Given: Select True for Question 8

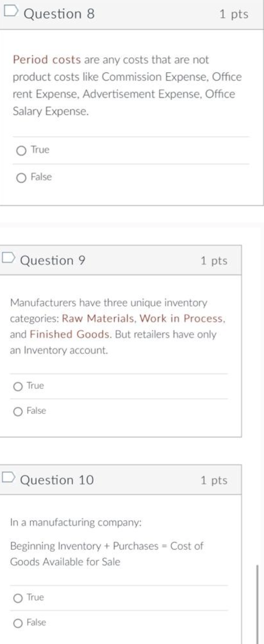Looking at the screenshot, I should pos(21,150).
